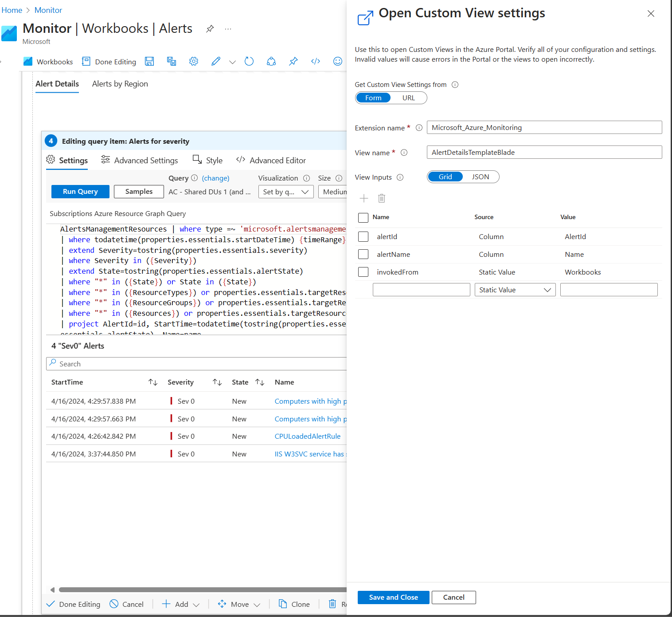The width and height of the screenshot is (672, 617).
Task: Click the Search box above alerts table
Action: click(x=196, y=364)
